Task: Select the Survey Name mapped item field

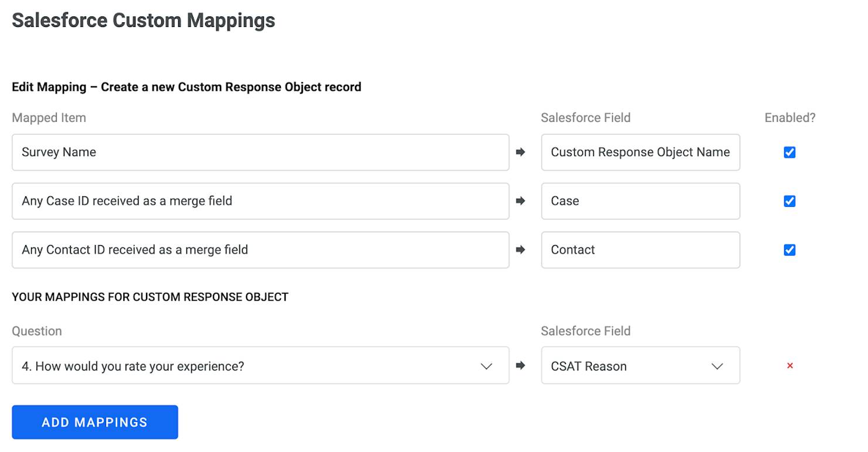Action: [260, 152]
